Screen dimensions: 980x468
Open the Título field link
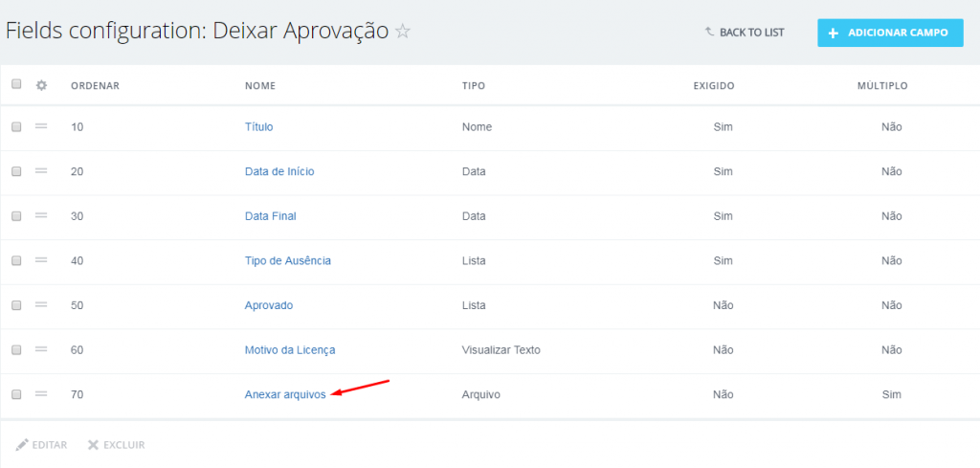tap(258, 127)
